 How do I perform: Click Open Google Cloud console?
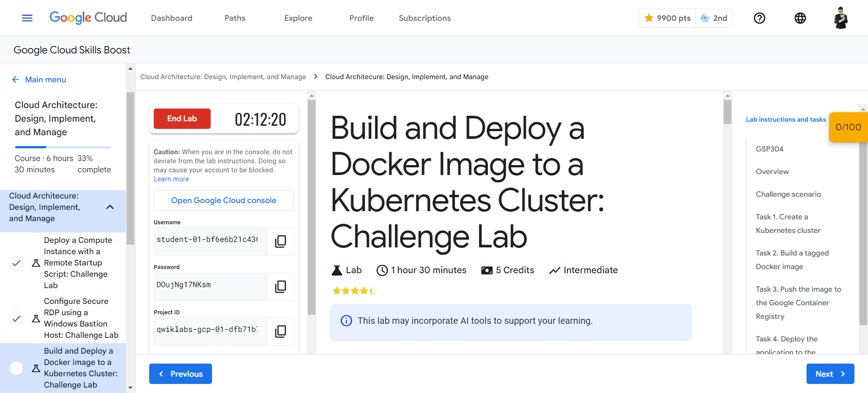[x=224, y=200]
